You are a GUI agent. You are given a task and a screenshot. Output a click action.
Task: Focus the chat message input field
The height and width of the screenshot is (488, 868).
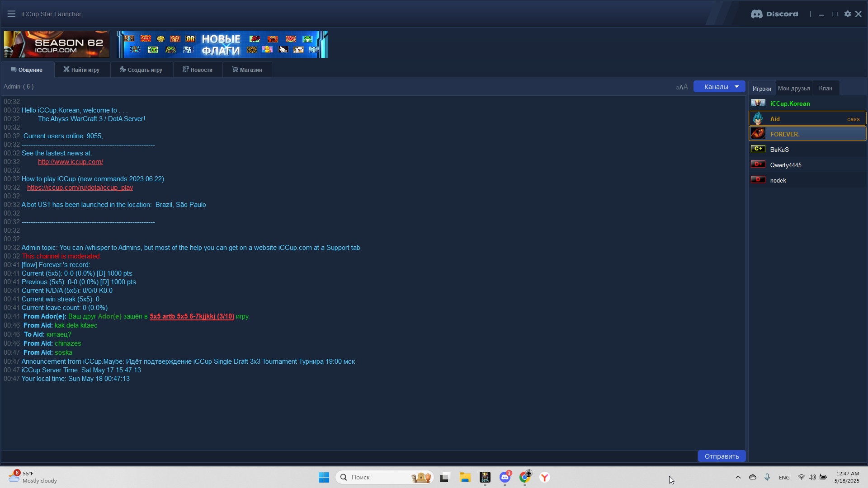(x=348, y=456)
